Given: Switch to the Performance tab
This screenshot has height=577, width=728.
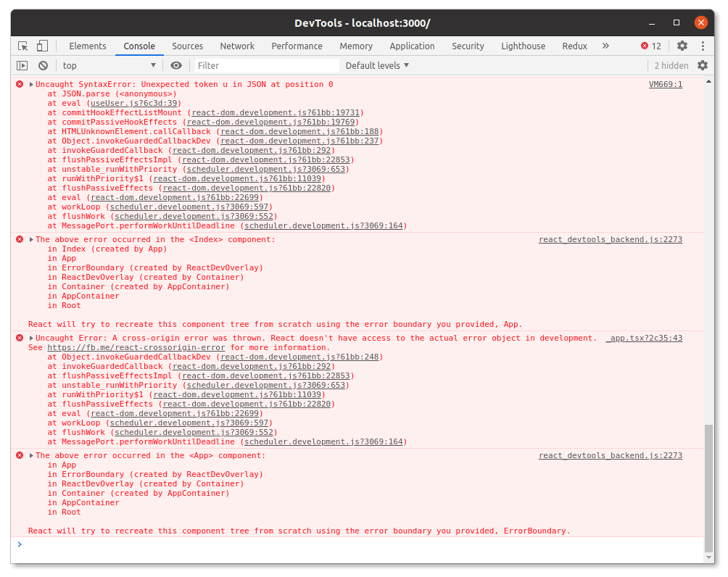Looking at the screenshot, I should coord(297,46).
